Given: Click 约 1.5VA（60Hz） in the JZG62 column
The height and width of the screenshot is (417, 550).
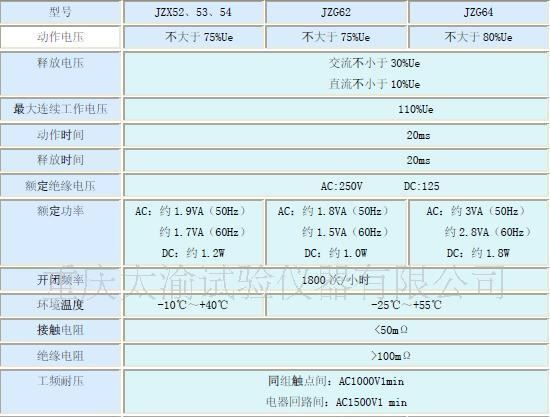Looking at the screenshot, I should (346, 232).
